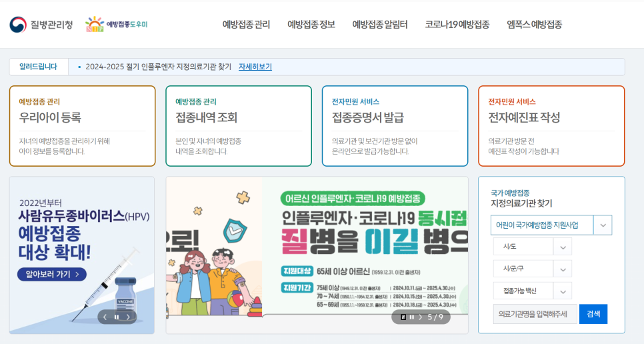The width and height of the screenshot is (644, 344).
Task: Open the 코로나19 예방접종 menu
Action: (x=457, y=25)
